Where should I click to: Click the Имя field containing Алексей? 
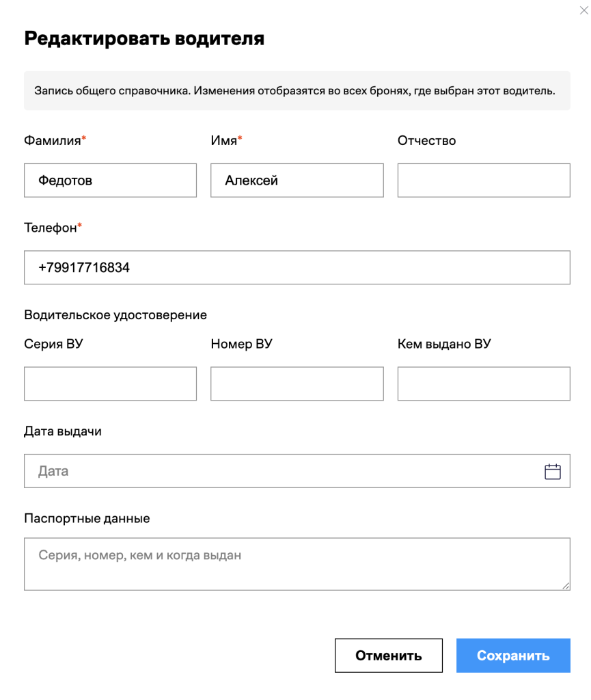tap(297, 180)
